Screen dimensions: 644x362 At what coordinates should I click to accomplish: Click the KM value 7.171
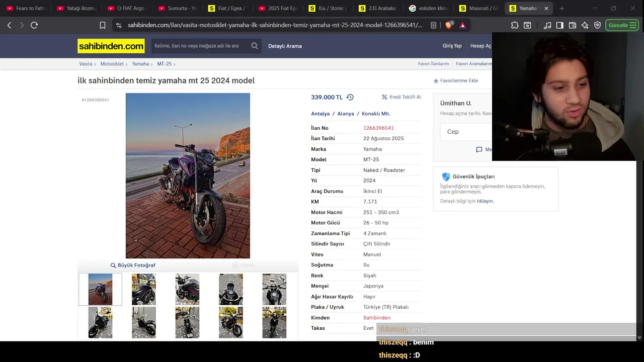click(370, 202)
